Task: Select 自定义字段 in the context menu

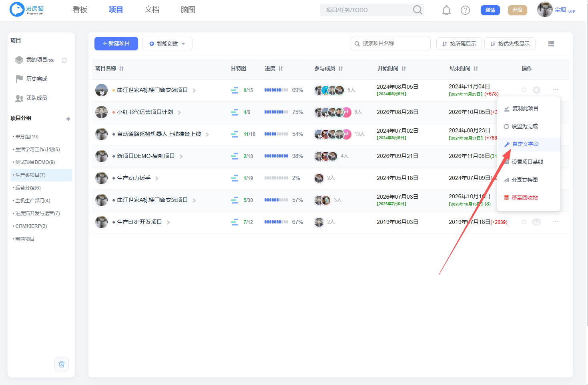Action: (x=528, y=144)
